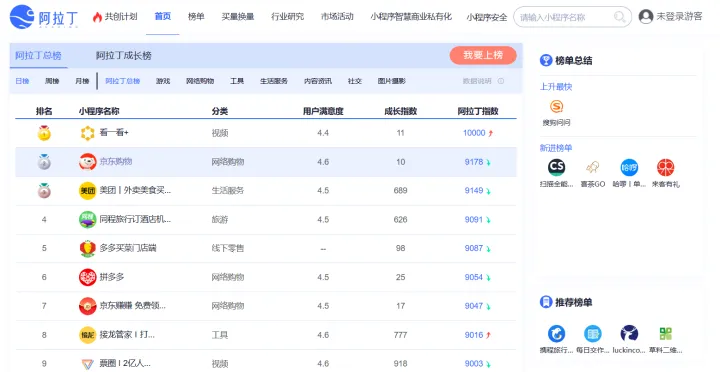Click the 搜狗问问 icon under 上升最快
Viewport: 720px width, 372px height.
click(557, 107)
